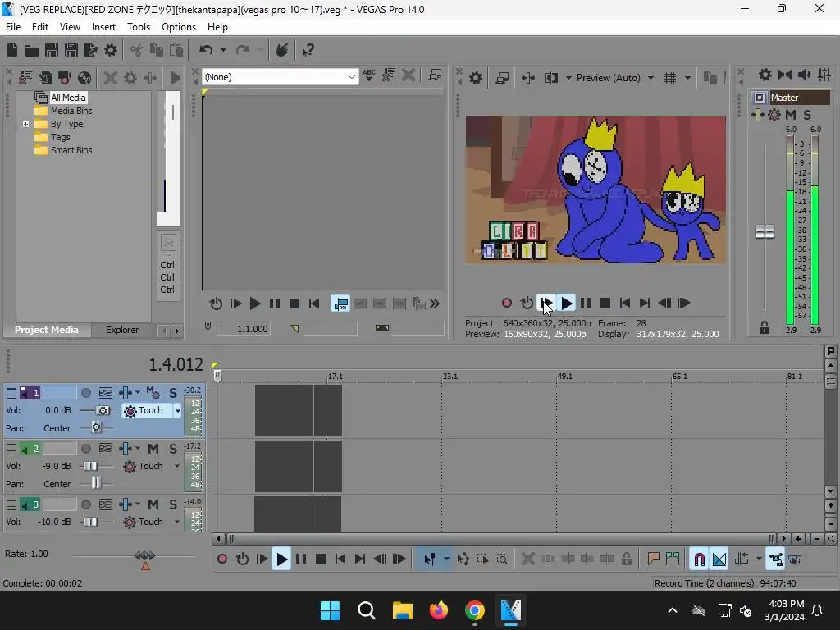840x630 pixels.
Task: Open Video Output FX icon in preview
Action: pyautogui.click(x=527, y=78)
